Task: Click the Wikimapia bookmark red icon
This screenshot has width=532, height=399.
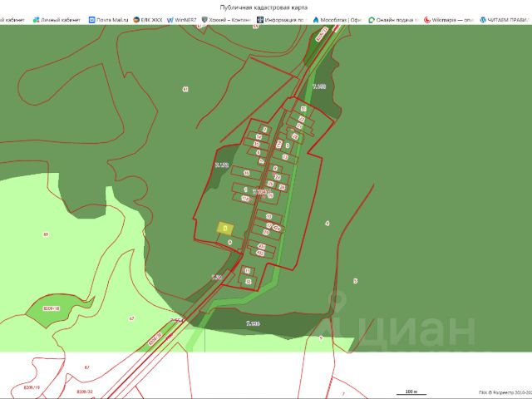Action: [x=426, y=20]
